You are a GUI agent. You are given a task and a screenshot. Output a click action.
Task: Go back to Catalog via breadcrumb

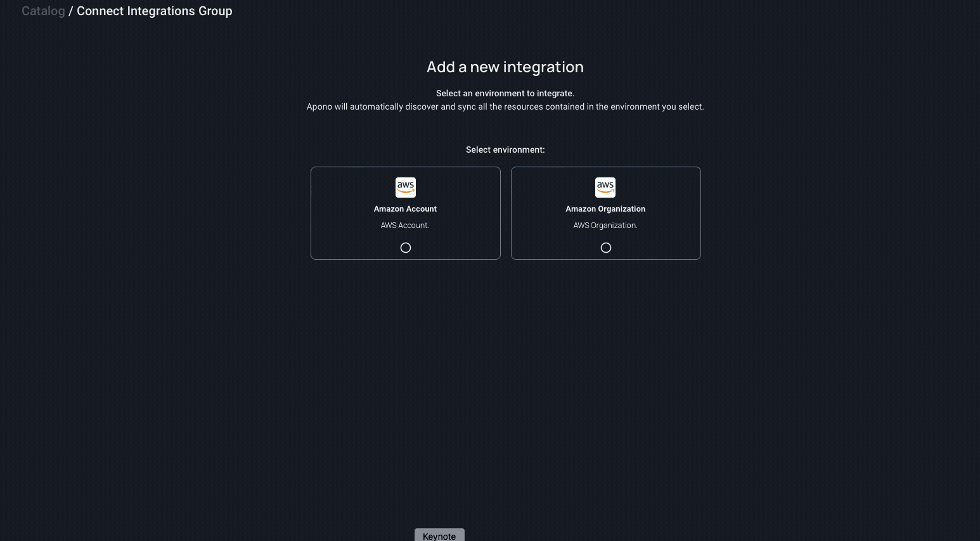43,11
